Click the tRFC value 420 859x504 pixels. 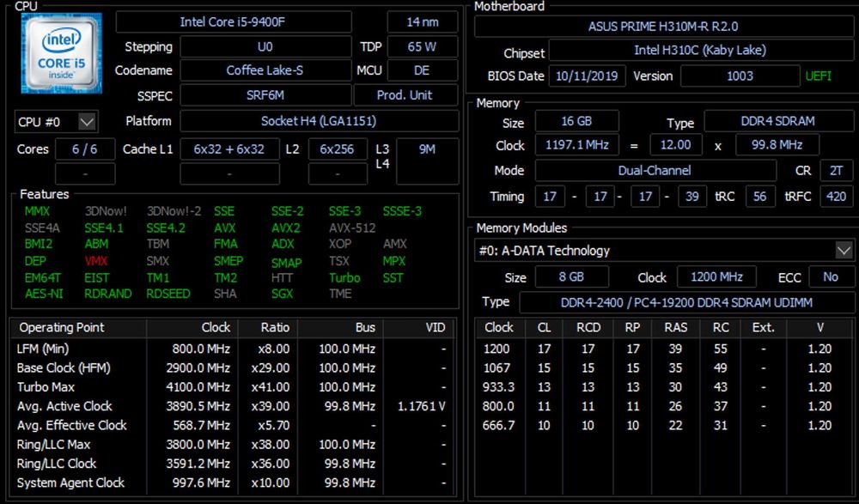coord(836,196)
